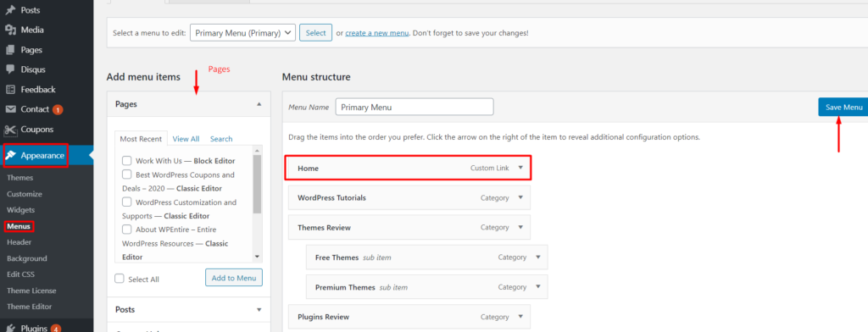Expand Themes Review item options arrow
The image size is (868, 332).
520,228
